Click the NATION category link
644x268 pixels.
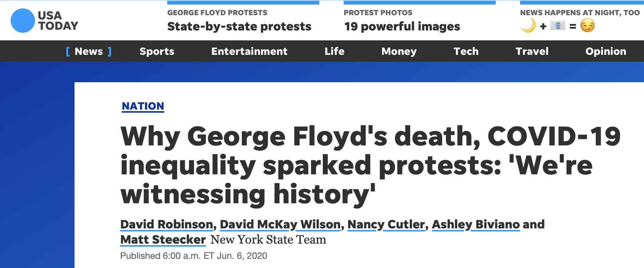point(143,106)
